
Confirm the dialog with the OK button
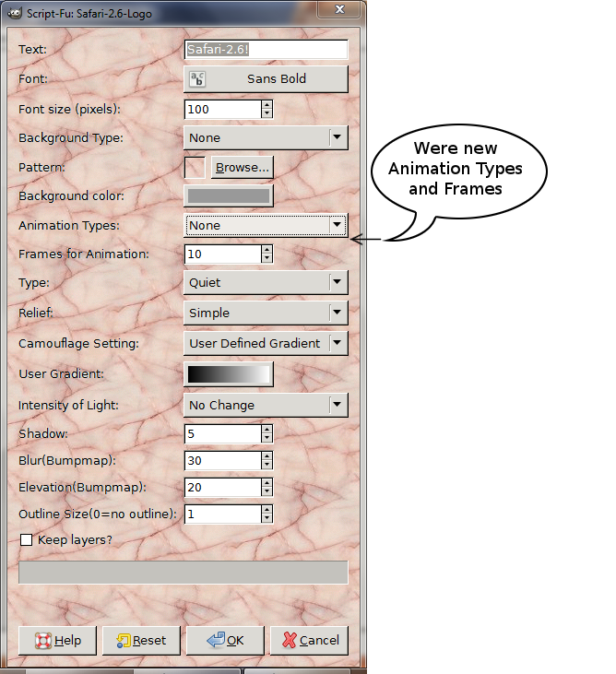(225, 641)
